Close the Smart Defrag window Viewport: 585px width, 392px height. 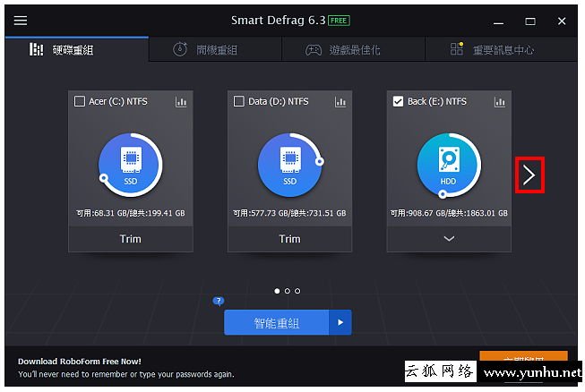pyautogui.click(x=562, y=21)
